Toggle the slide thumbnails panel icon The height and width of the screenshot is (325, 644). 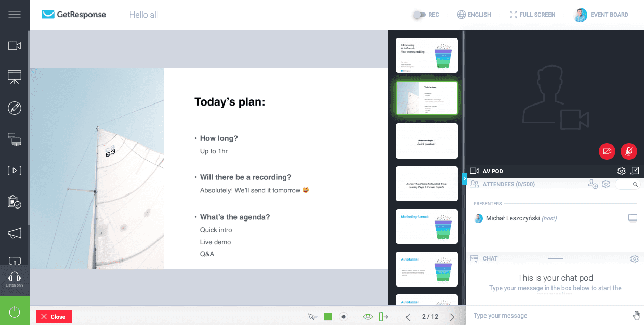coord(384,316)
